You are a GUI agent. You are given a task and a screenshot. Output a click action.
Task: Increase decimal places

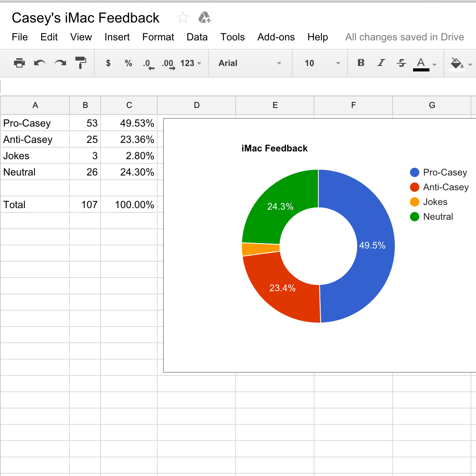tap(168, 64)
